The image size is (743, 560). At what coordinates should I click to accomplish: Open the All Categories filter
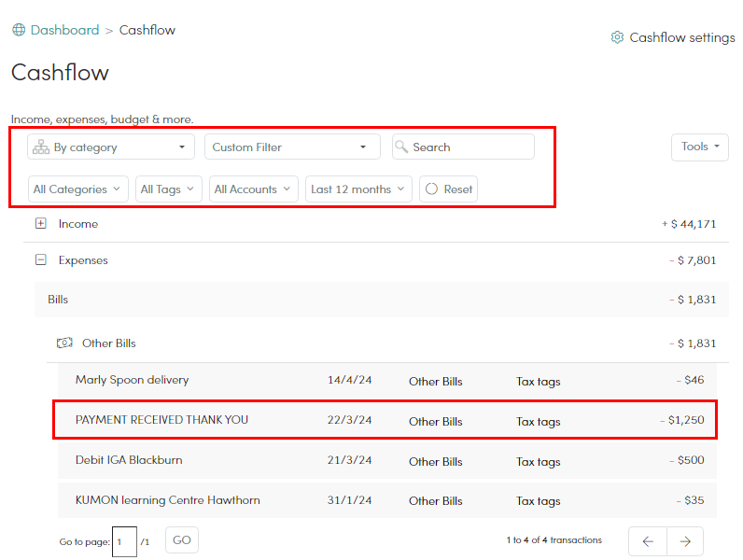78,189
